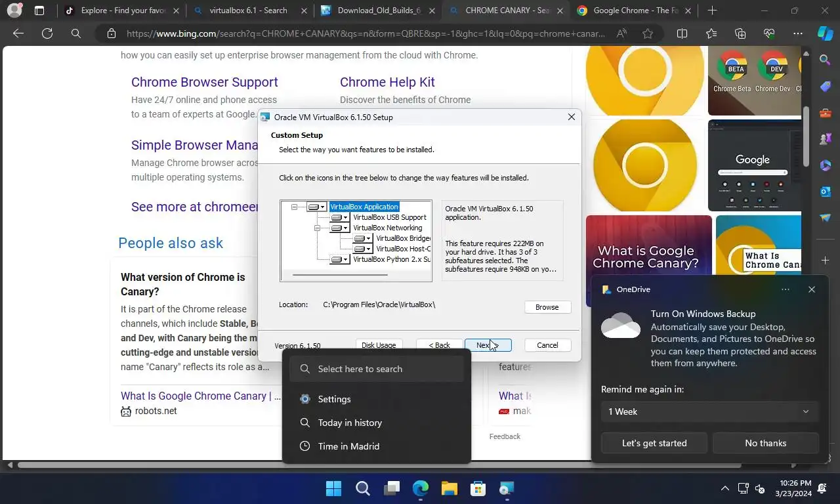Open Microsoft 365 in Edge sidebar
The image size is (840, 504).
pyautogui.click(x=825, y=165)
